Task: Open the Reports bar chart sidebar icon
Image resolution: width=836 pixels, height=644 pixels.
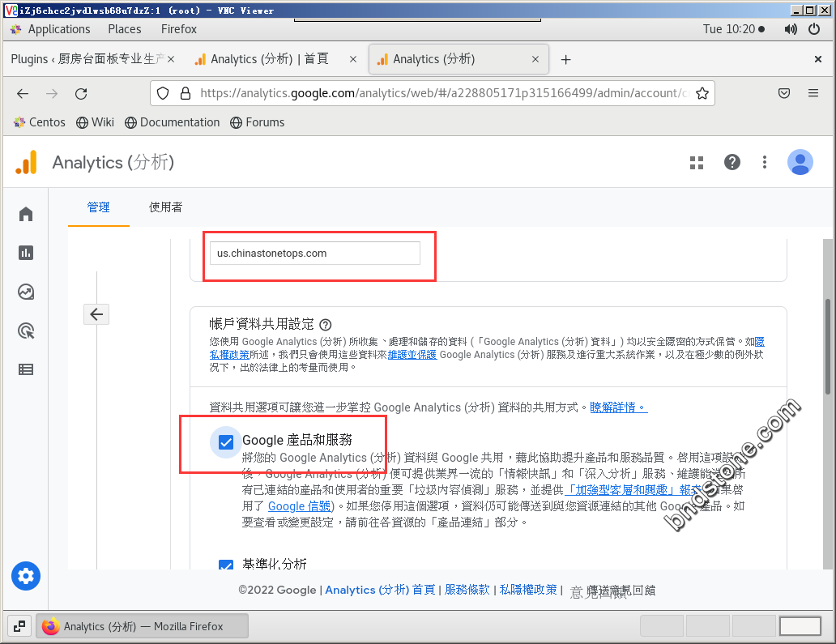Action: [x=26, y=253]
